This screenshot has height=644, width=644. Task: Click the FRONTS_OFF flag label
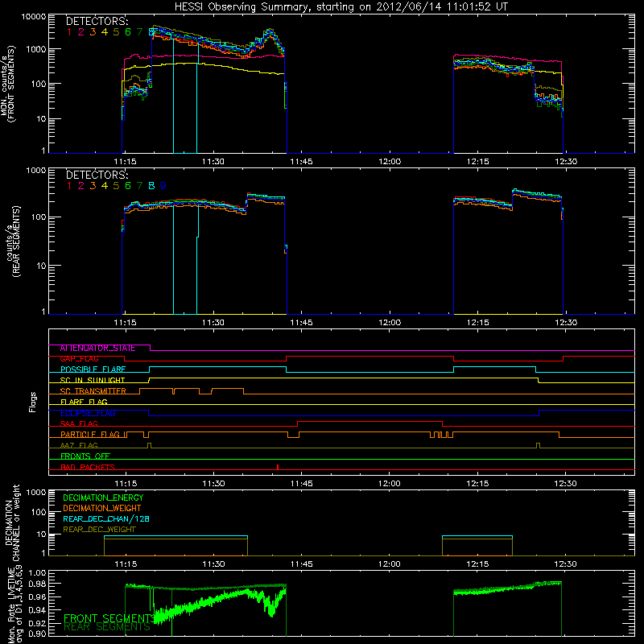[85, 456]
